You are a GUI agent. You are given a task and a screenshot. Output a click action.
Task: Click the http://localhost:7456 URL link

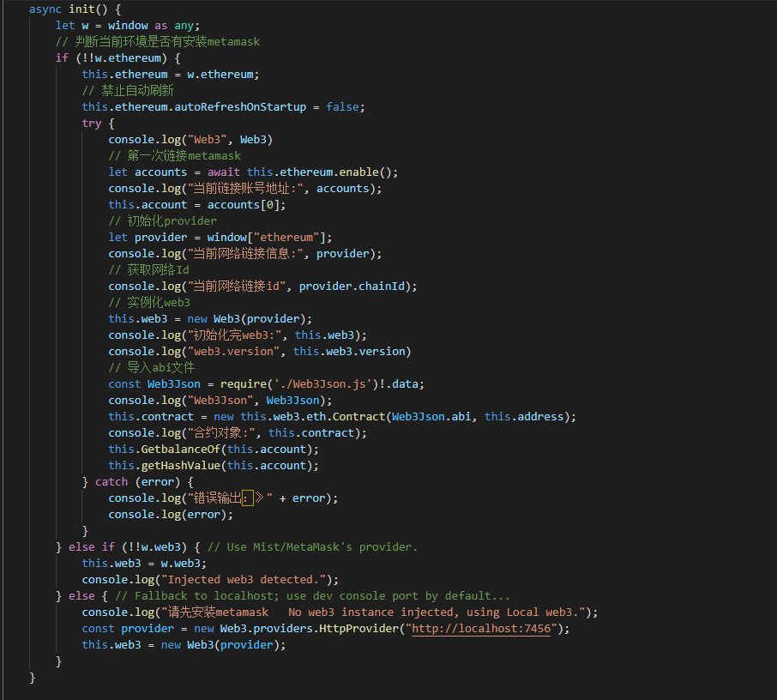(x=481, y=629)
